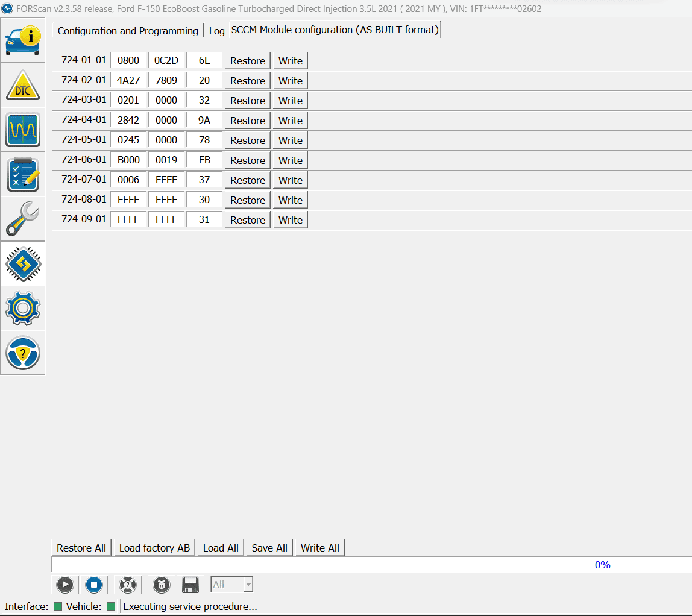Click the FORScan app icon in title bar
Viewport: 692px width, 616px height.
pos(7,8)
